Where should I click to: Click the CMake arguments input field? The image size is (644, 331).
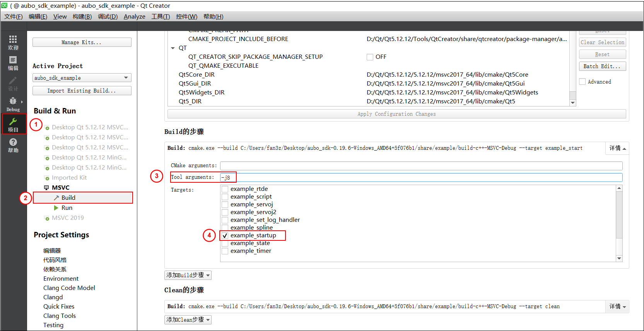pyautogui.click(x=421, y=166)
